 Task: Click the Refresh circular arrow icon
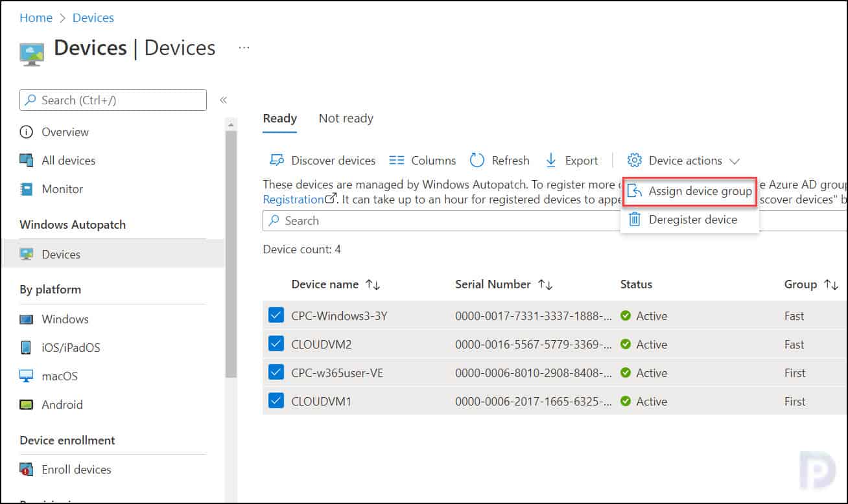click(x=477, y=161)
